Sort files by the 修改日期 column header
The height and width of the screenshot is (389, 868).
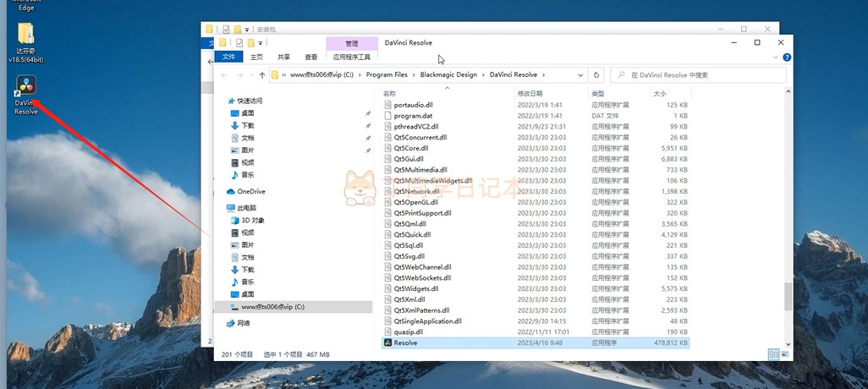pyautogui.click(x=538, y=93)
